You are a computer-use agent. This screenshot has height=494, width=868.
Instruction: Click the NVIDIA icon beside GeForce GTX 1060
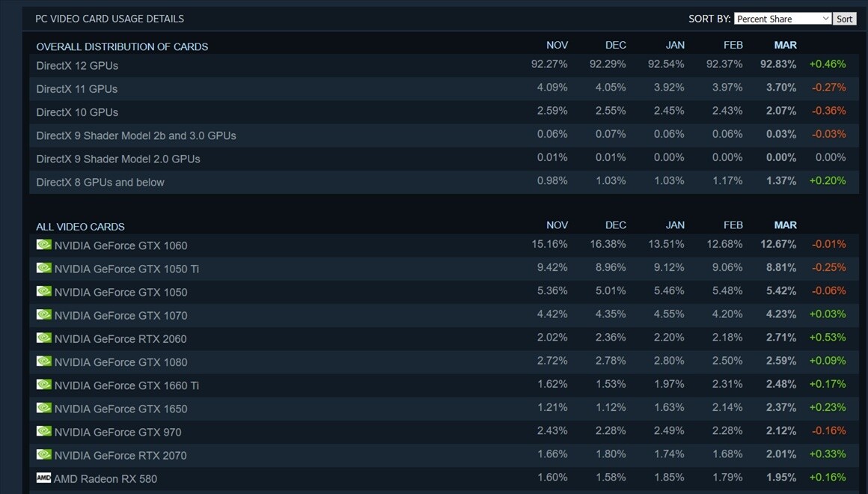(43, 245)
